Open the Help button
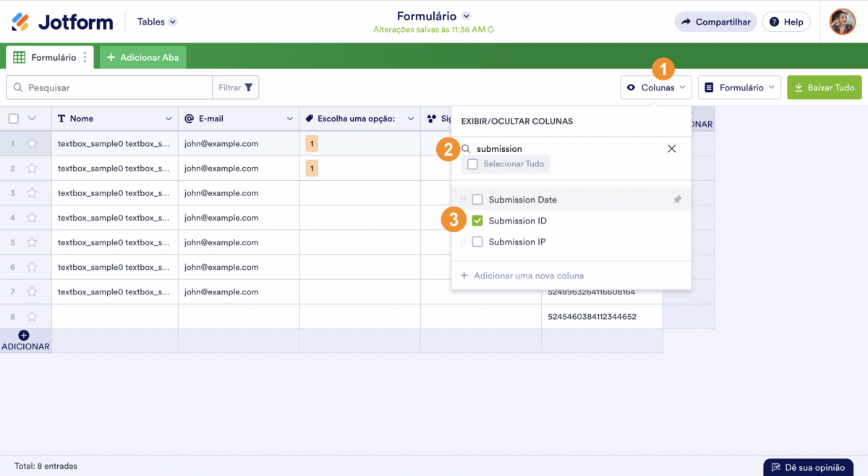 pyautogui.click(x=786, y=22)
